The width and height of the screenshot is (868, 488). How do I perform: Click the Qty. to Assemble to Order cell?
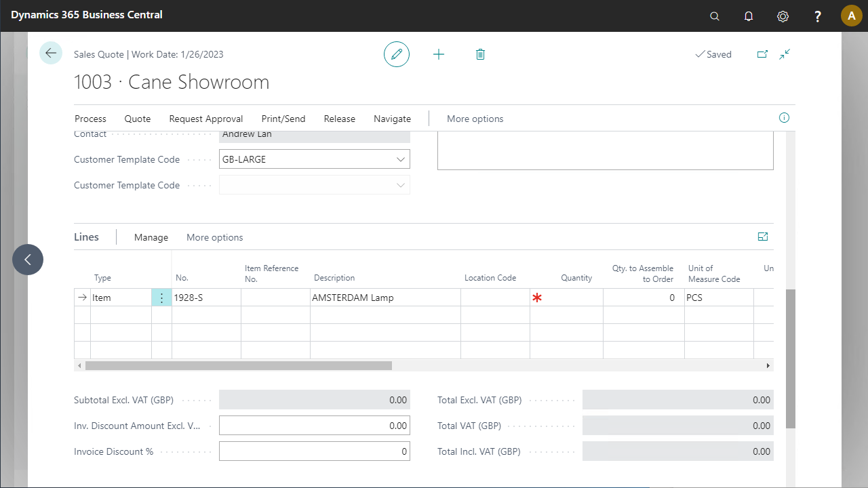click(x=644, y=298)
